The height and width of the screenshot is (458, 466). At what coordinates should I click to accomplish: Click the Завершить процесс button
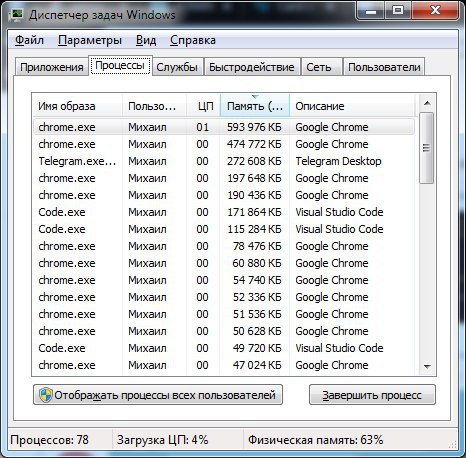[x=372, y=395]
